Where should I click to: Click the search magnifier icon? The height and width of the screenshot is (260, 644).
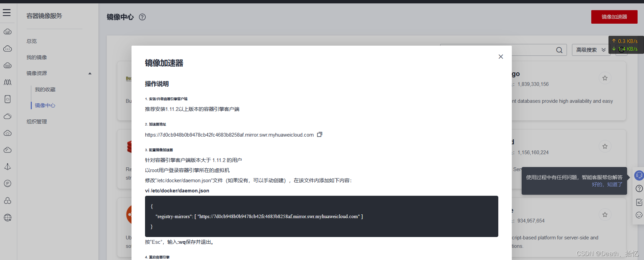point(559,50)
